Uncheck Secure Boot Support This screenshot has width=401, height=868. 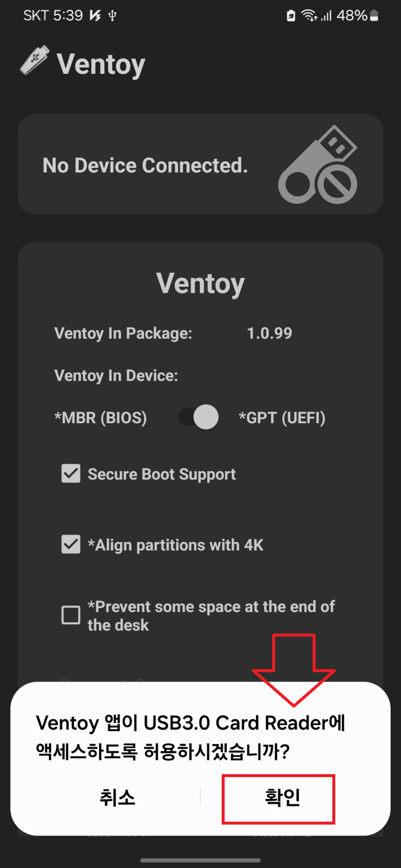71,474
